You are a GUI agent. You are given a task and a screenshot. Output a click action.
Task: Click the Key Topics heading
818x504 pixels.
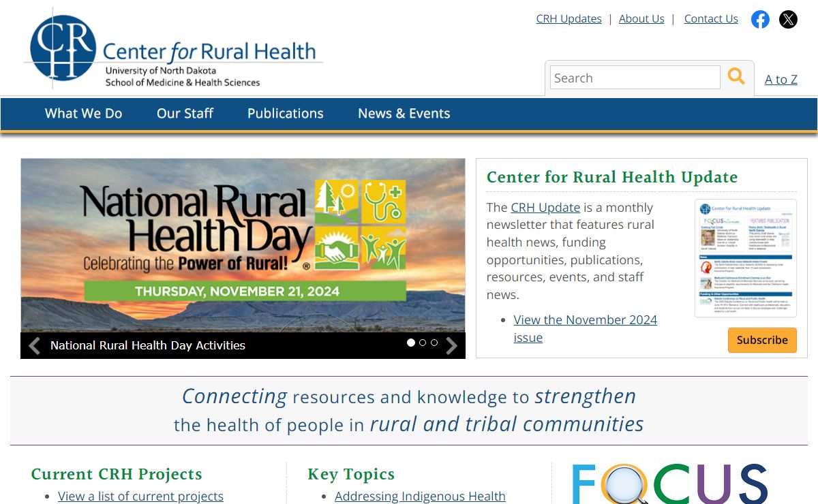pyautogui.click(x=351, y=475)
